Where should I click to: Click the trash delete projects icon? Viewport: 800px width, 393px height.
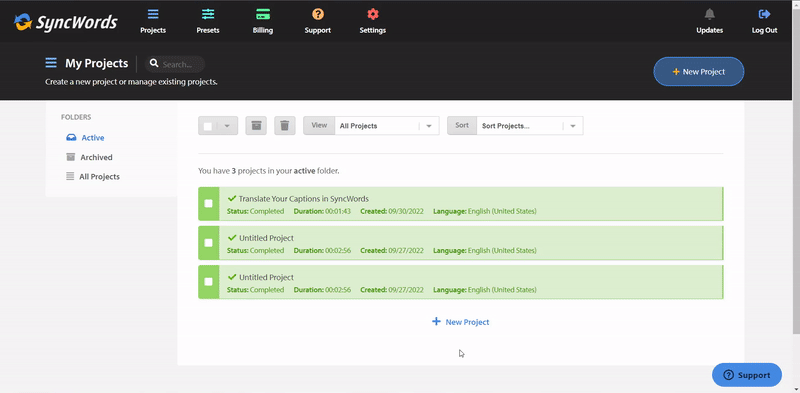[285, 126]
